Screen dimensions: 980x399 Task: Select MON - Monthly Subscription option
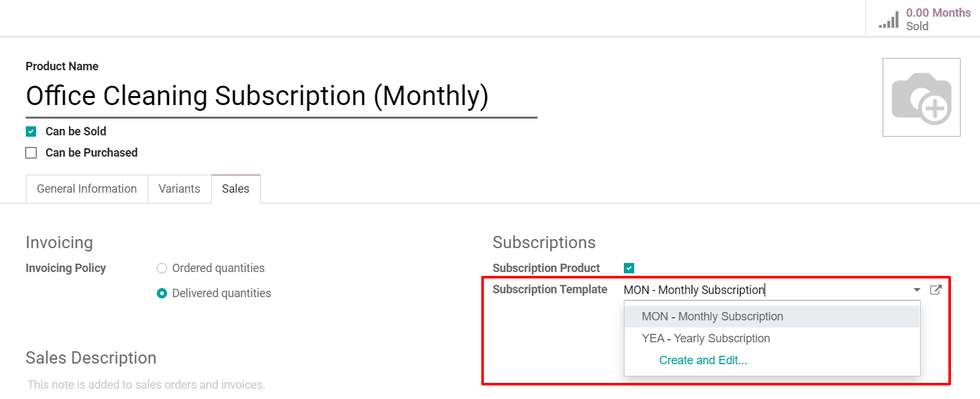(x=712, y=316)
